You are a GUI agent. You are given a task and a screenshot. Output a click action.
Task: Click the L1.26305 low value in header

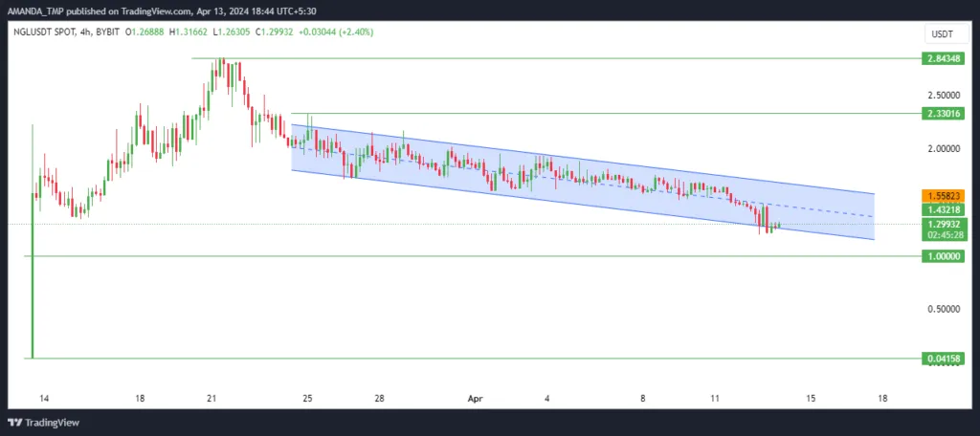coord(231,32)
